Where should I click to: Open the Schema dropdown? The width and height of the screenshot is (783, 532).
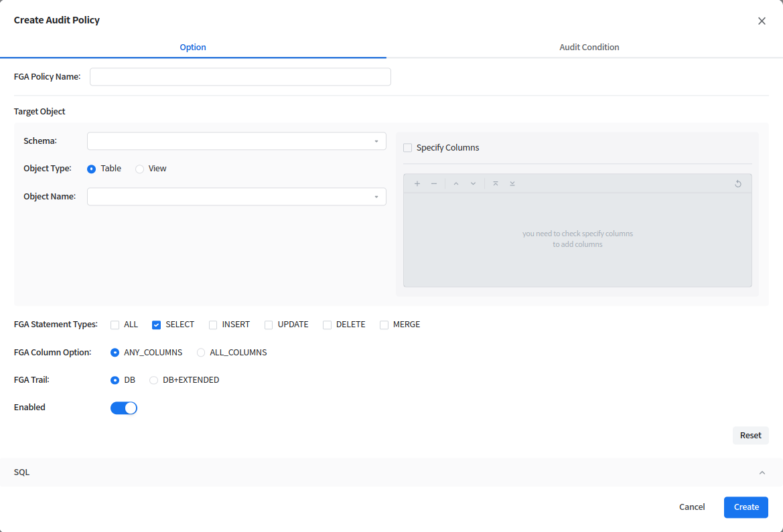[x=236, y=141]
